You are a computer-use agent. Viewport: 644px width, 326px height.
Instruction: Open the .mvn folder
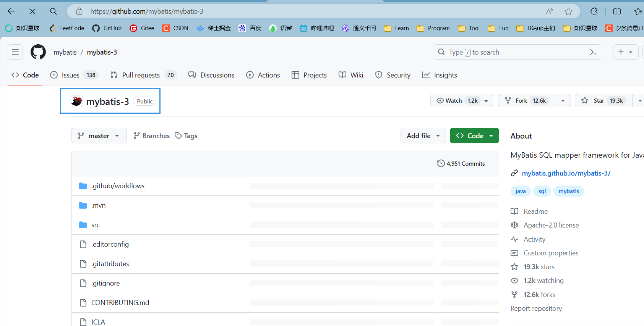click(98, 205)
